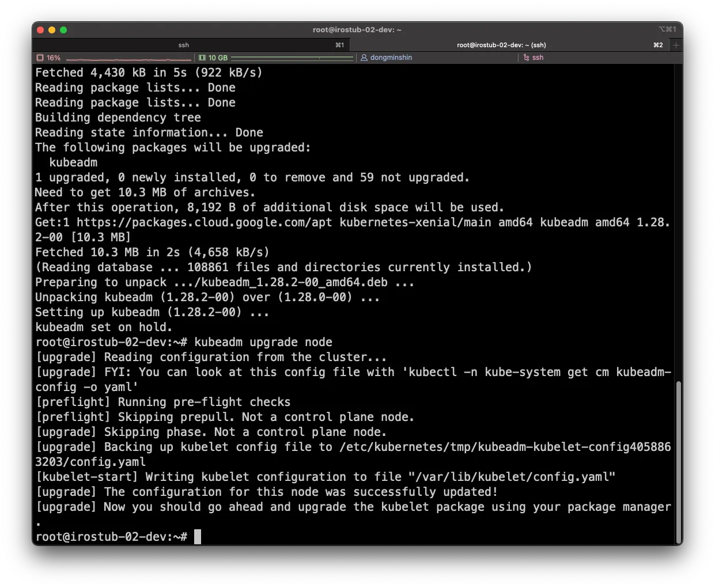
Task: Click the user icon beside dongminshin
Action: (364, 58)
